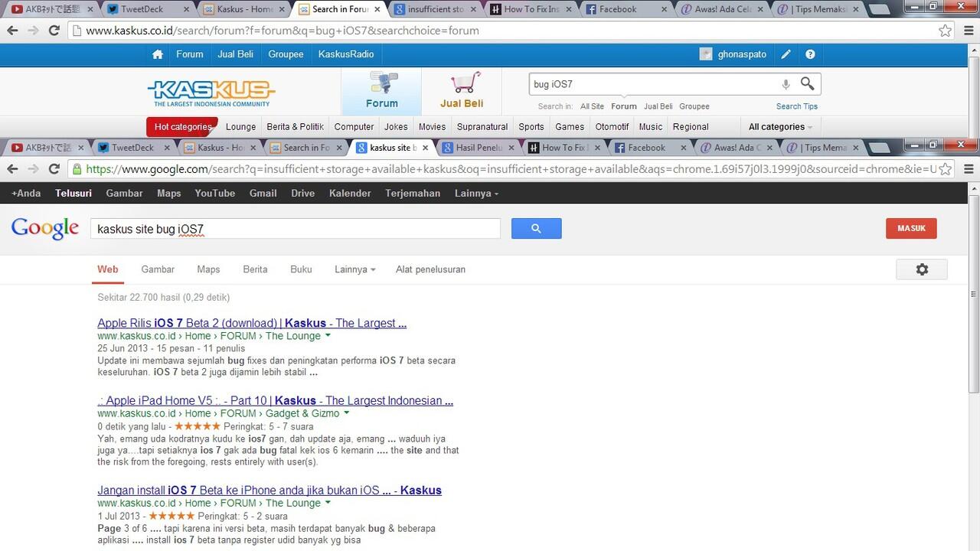Open Jual Beli in blue top bar
This screenshot has height=551, width=980.
[x=236, y=54]
